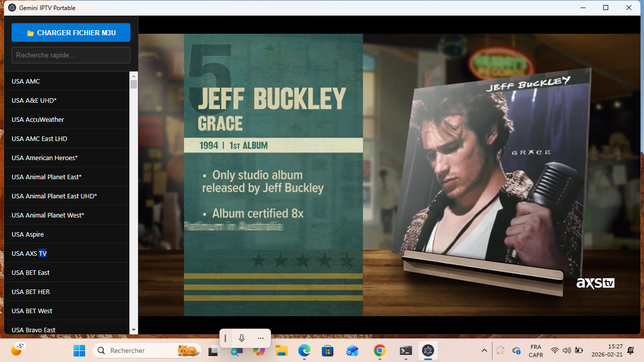The width and height of the screenshot is (644, 362).
Task: Open the Terminal from the taskbar
Action: 406,351
